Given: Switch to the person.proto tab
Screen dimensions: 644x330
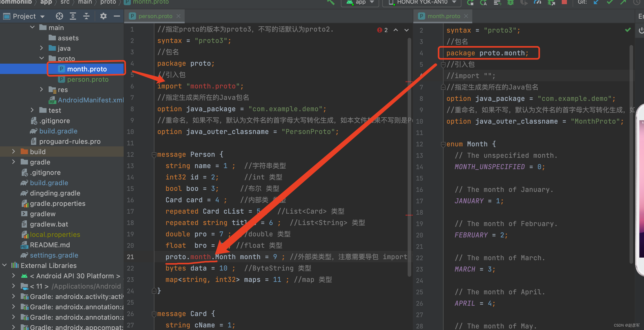Looking at the screenshot, I should [x=155, y=16].
